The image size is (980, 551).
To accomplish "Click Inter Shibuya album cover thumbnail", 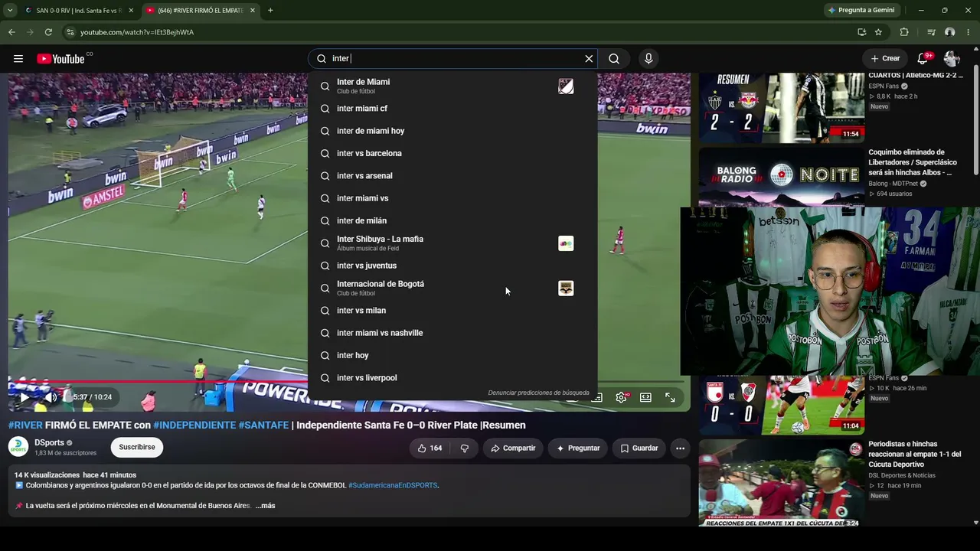I will coord(566,243).
